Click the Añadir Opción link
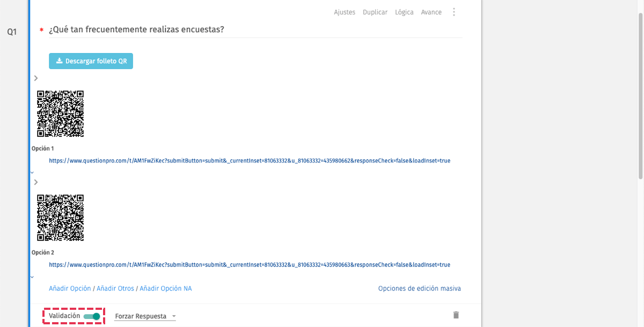The height and width of the screenshot is (327, 644). pos(70,288)
